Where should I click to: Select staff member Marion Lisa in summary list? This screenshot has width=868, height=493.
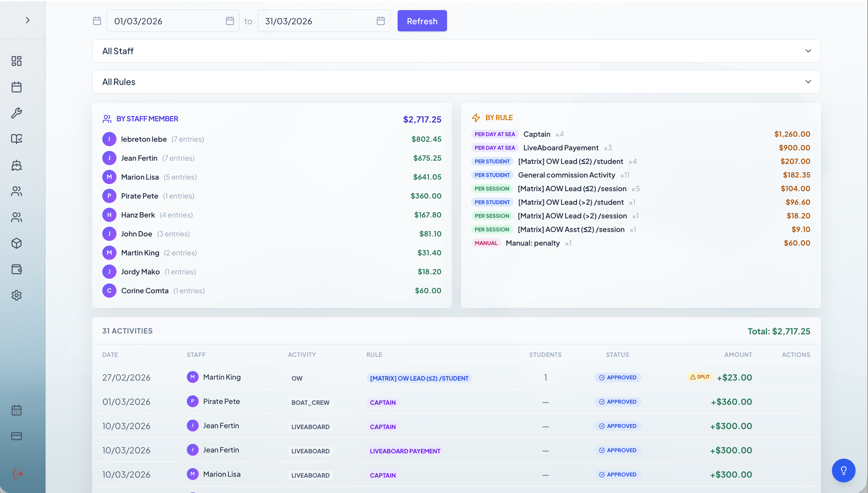coord(272,177)
